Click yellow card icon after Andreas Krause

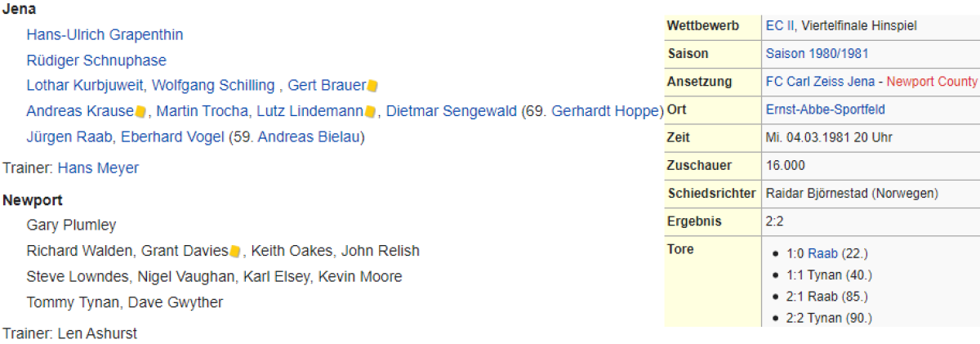pos(140,111)
